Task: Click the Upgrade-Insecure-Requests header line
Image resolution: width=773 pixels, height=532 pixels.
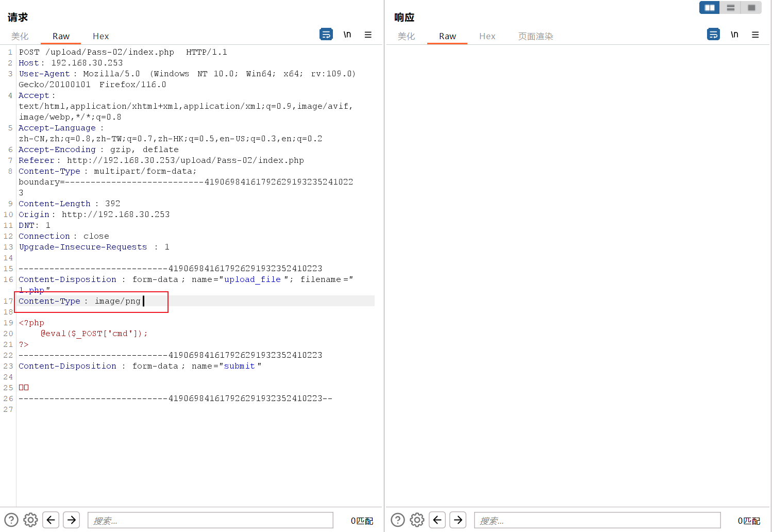Action: point(94,247)
